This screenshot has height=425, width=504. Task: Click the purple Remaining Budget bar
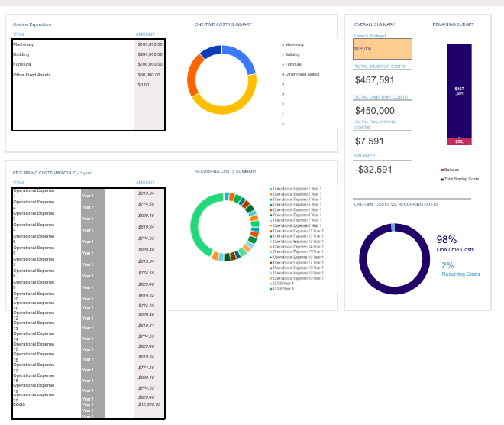459,89
